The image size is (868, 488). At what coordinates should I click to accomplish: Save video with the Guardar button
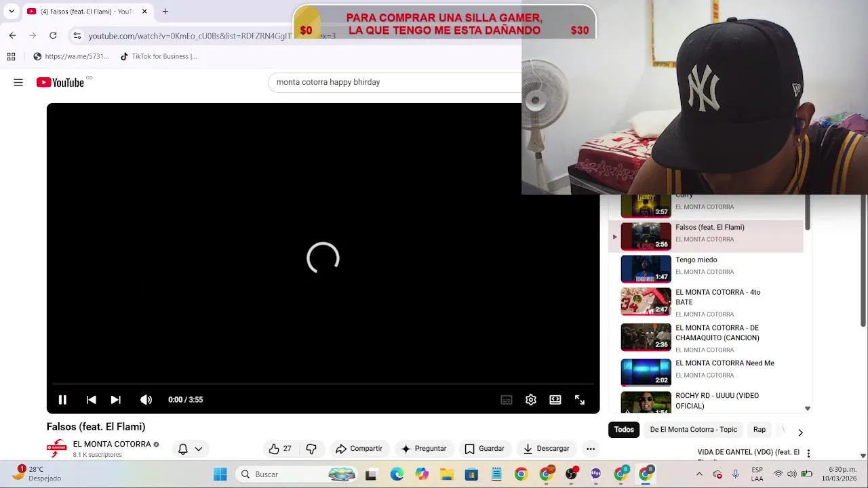484,449
